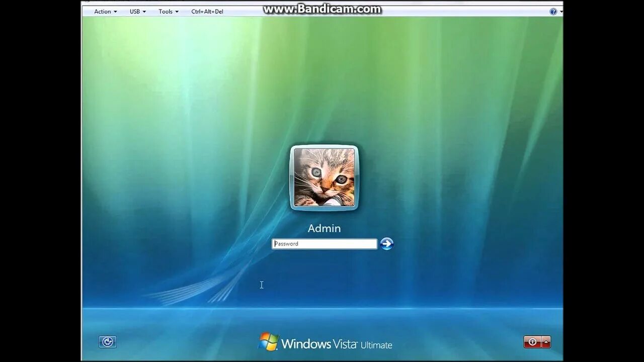
Task: Expand the shut down options arrow
Action: [545, 342]
